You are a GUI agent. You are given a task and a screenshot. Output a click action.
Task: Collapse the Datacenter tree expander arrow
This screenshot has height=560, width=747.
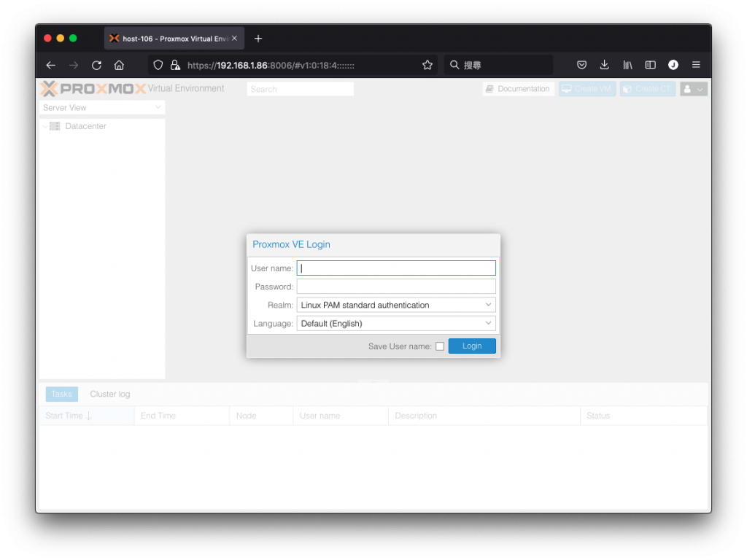click(45, 126)
